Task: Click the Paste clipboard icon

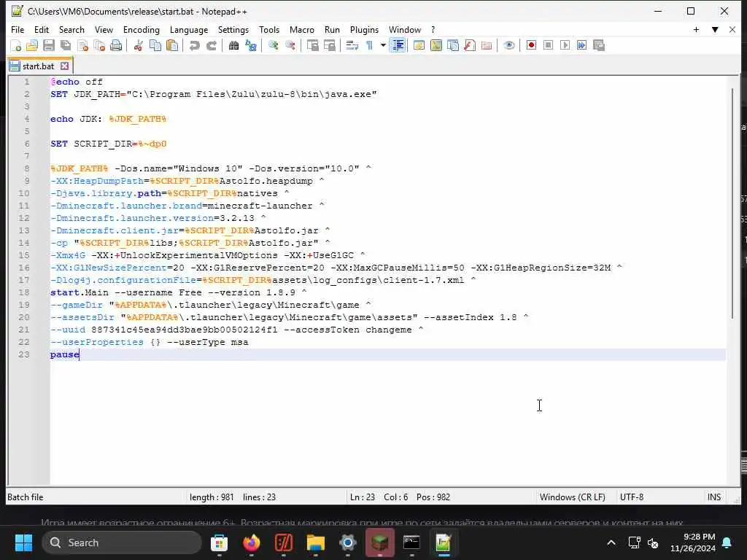Action: click(172, 46)
